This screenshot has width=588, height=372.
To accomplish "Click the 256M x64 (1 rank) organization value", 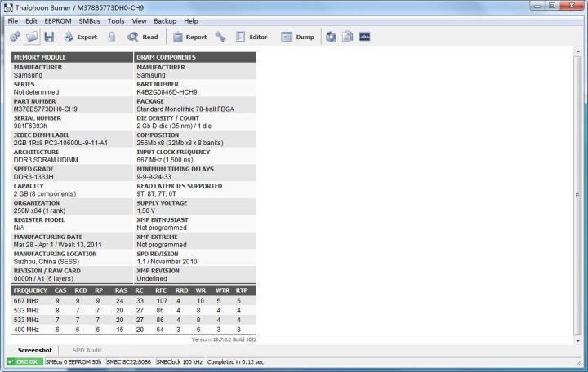I will [39, 210].
